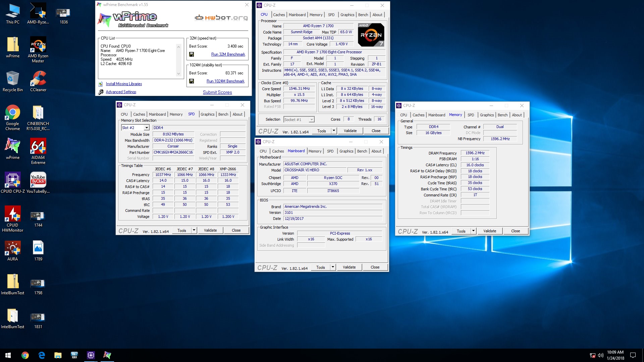Screen dimensions: 644x362
Task: Open CPUID CPU-Z desktop shortcut
Action: click(x=13, y=183)
